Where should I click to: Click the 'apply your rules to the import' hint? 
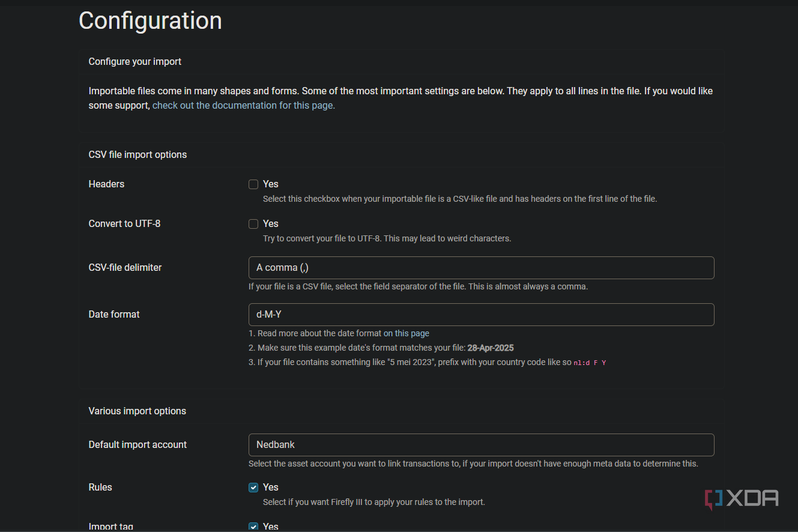[374, 502]
